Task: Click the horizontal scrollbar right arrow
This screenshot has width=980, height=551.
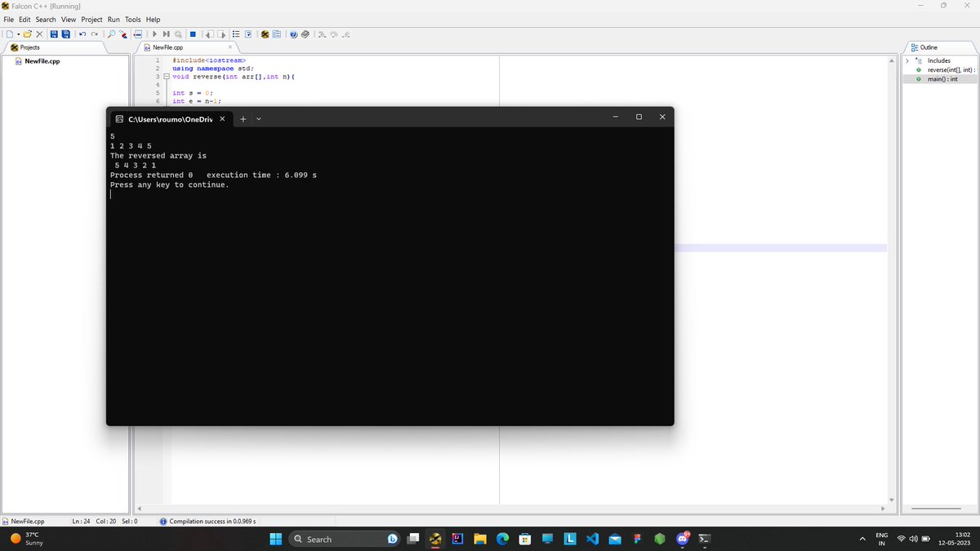Action: [883, 509]
